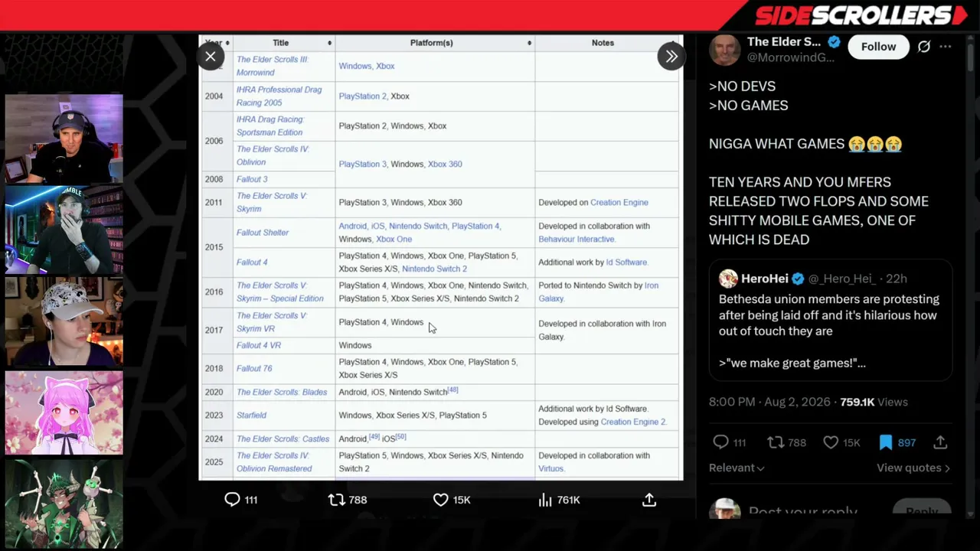Click the reply icon below the image
This screenshot has width=980, height=551.
[232, 500]
